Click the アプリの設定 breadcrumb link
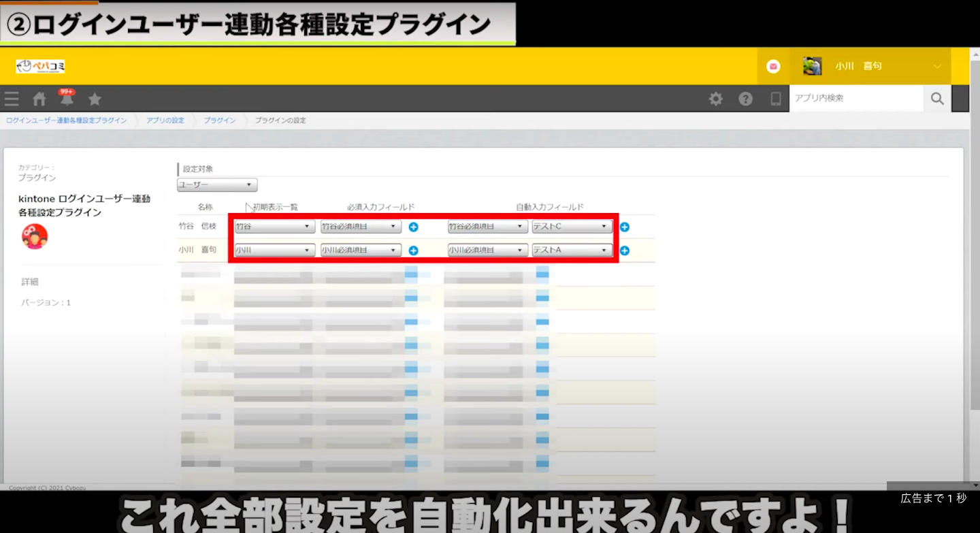Viewport: 980px width, 533px height. [x=165, y=120]
